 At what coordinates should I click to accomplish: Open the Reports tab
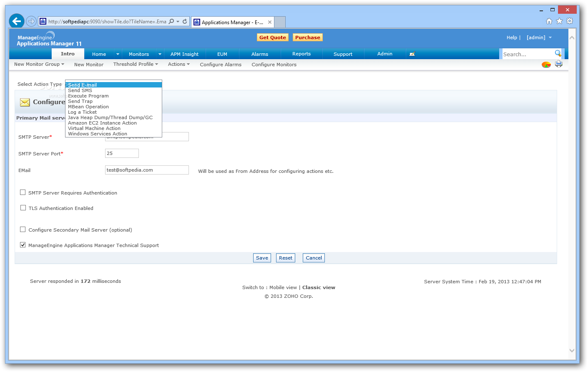point(302,54)
